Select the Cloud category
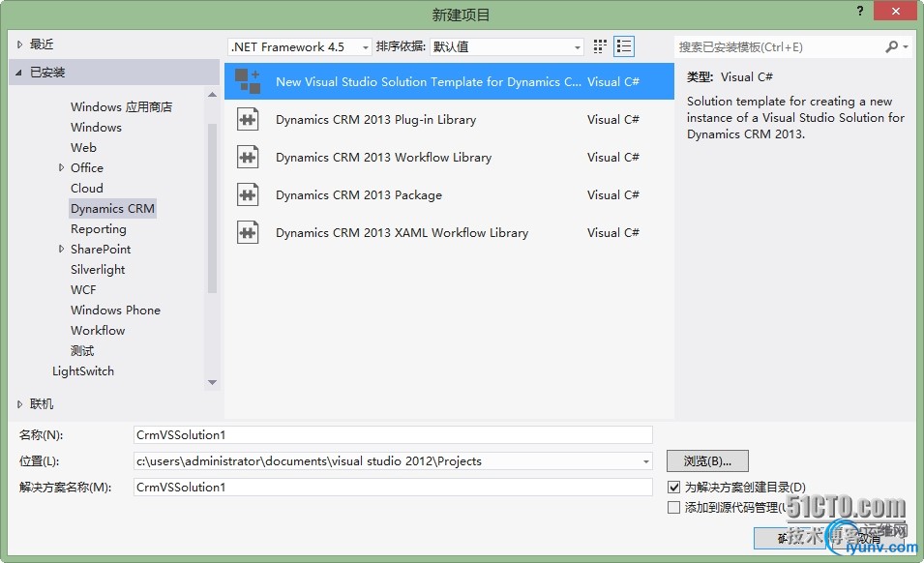This screenshot has width=924, height=563. 87,188
